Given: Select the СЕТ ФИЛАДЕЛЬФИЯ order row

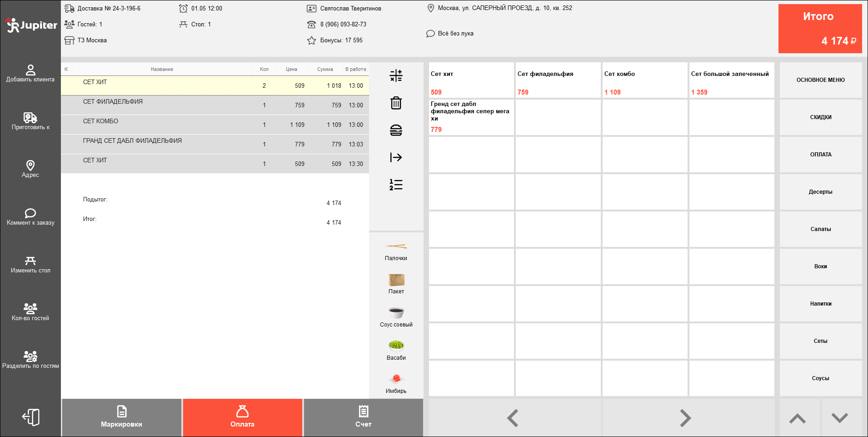Looking at the screenshot, I should pos(215,105).
